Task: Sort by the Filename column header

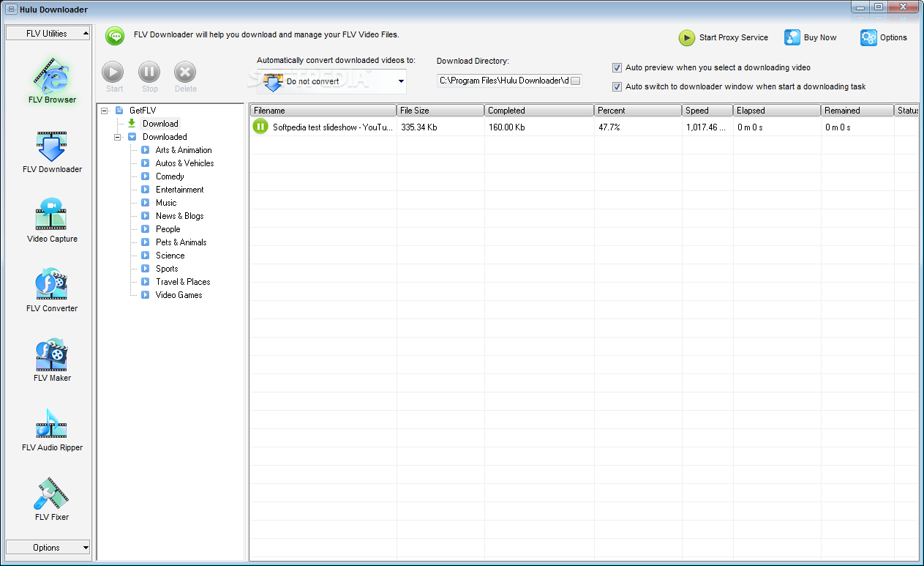Action: coord(323,111)
